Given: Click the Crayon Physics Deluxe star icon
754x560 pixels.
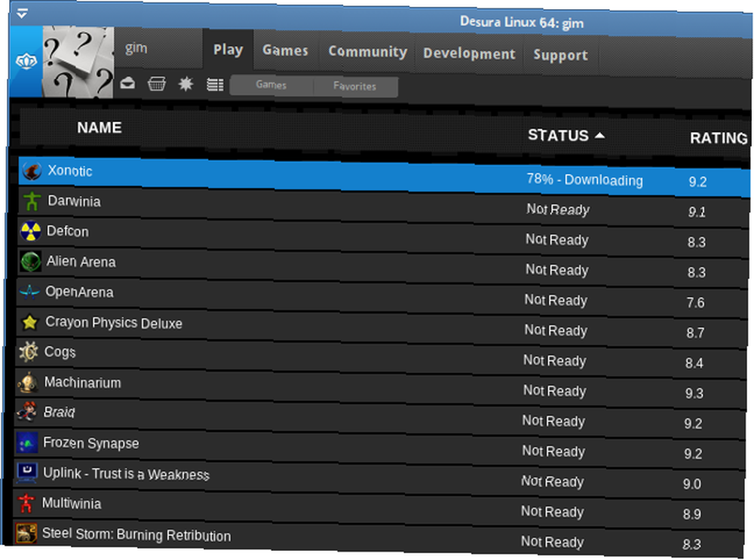Looking at the screenshot, I should click(29, 322).
